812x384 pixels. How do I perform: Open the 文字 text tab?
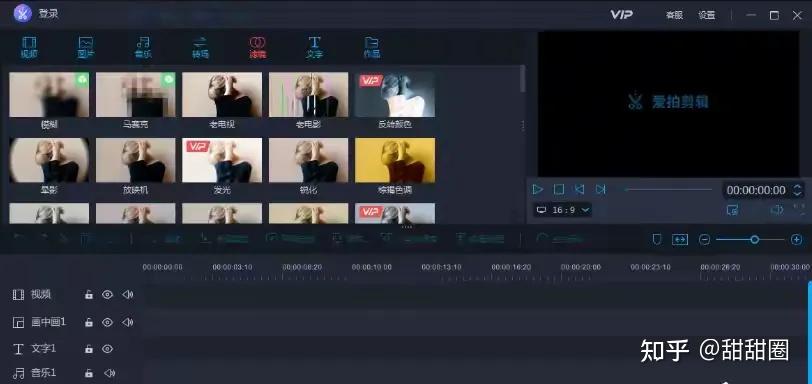coord(314,47)
